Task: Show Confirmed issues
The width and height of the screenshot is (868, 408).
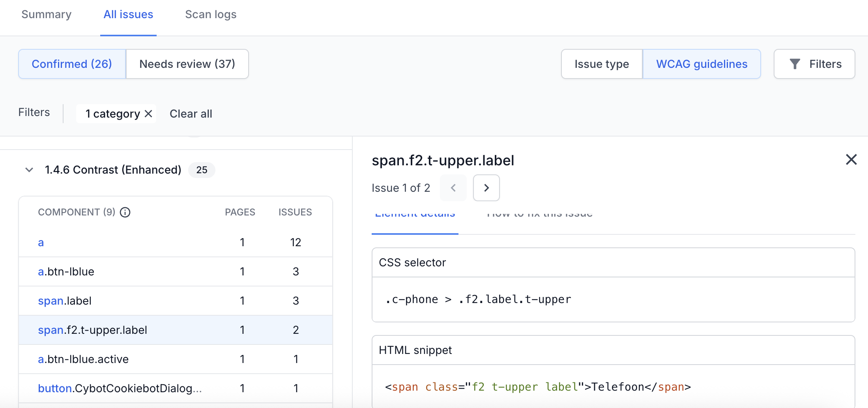Action: pyautogui.click(x=72, y=64)
